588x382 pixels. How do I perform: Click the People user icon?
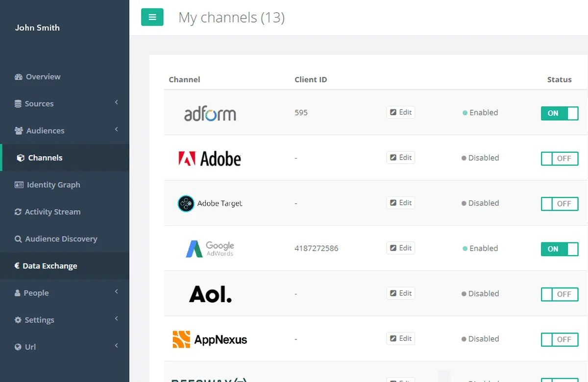click(x=18, y=293)
